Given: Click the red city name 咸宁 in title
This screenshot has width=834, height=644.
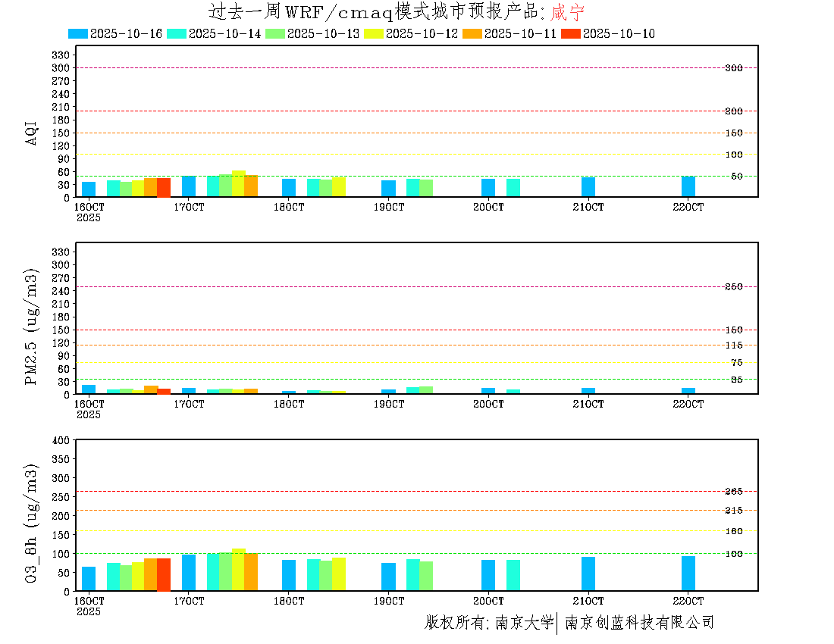Looking at the screenshot, I should (568, 12).
